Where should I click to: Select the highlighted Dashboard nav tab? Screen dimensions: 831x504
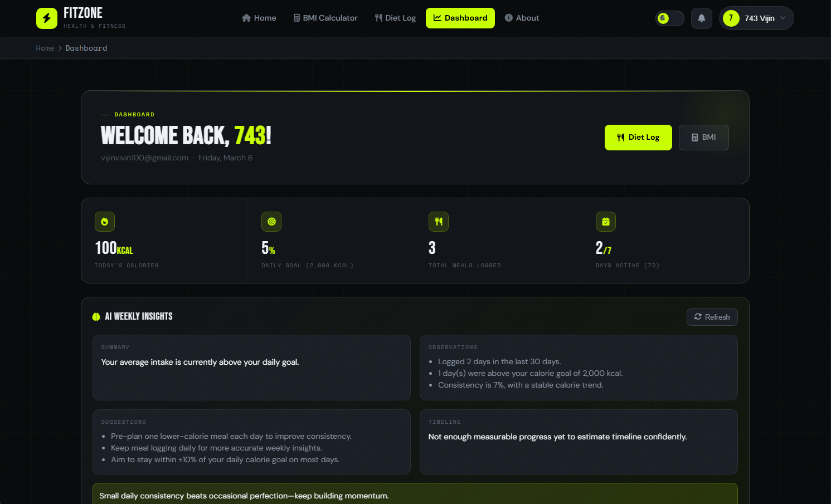click(460, 18)
